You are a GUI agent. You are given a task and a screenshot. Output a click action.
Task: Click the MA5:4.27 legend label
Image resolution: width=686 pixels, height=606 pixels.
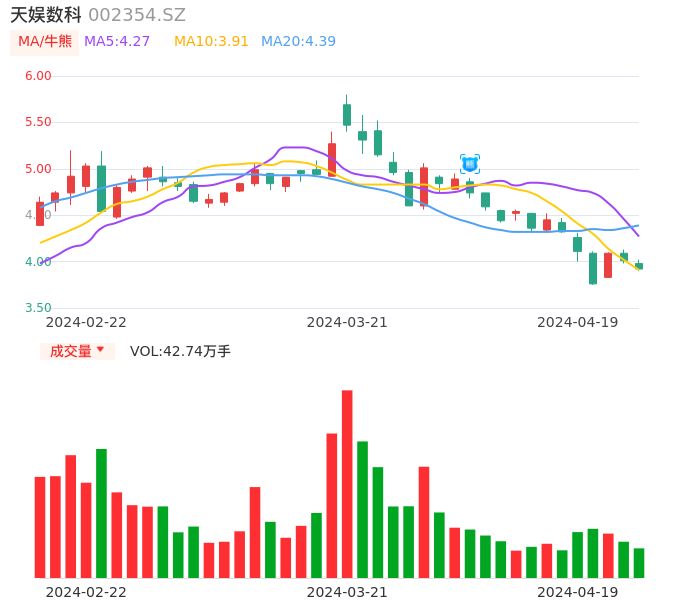117,42
